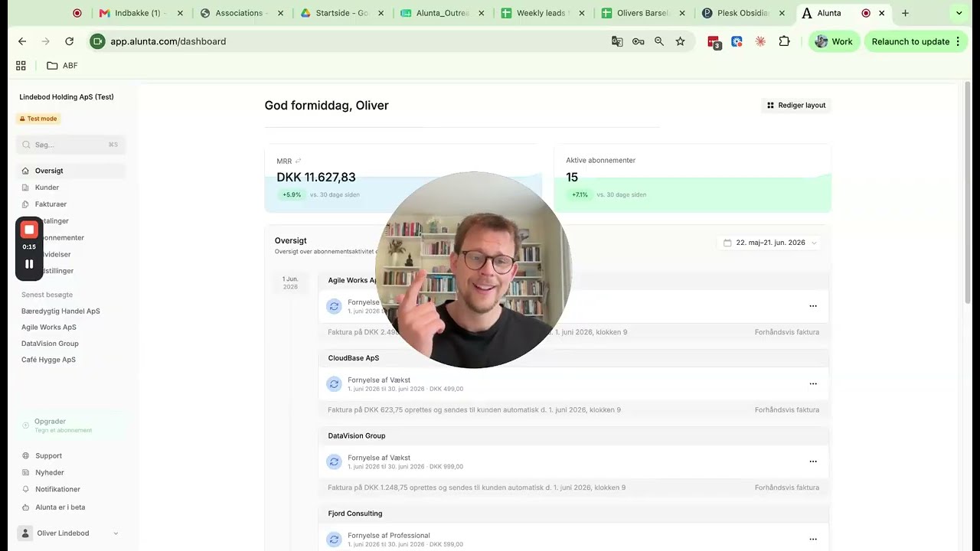
Task: Click the Rediger layout button
Action: point(796,105)
